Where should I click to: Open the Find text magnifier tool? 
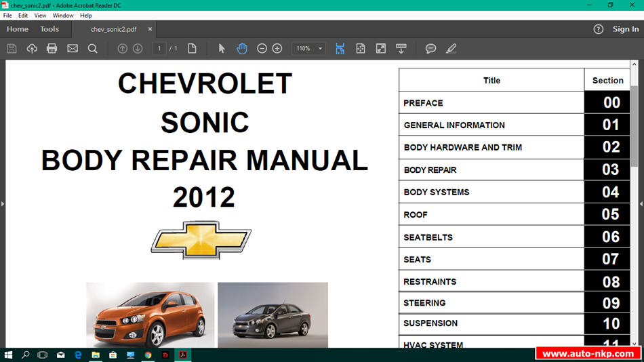pos(93,48)
